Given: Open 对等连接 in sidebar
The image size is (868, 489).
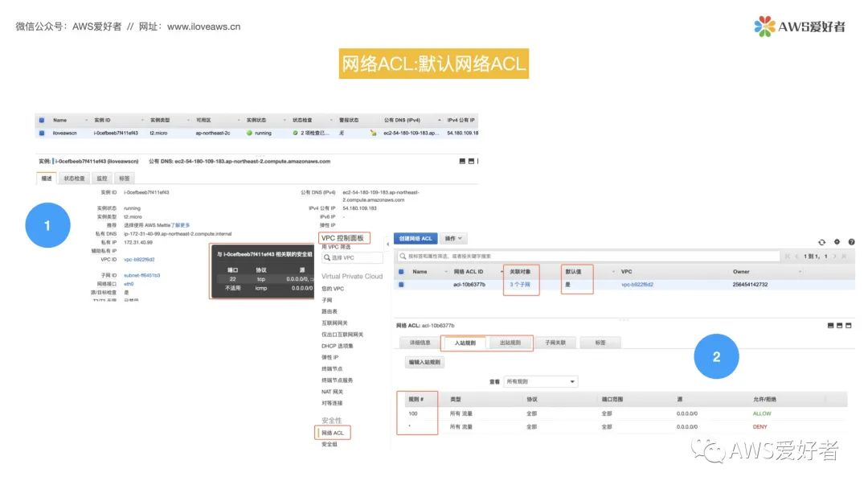Looking at the screenshot, I should coord(332,403).
